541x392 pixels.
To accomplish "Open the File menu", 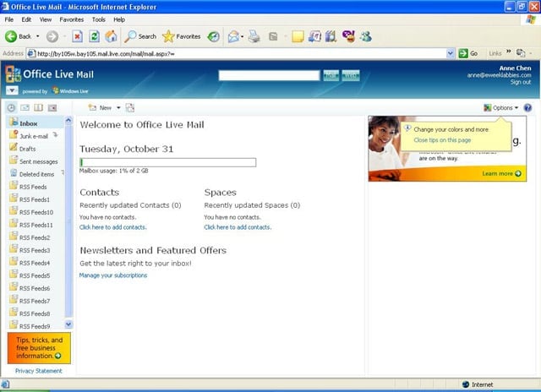I will (9, 19).
